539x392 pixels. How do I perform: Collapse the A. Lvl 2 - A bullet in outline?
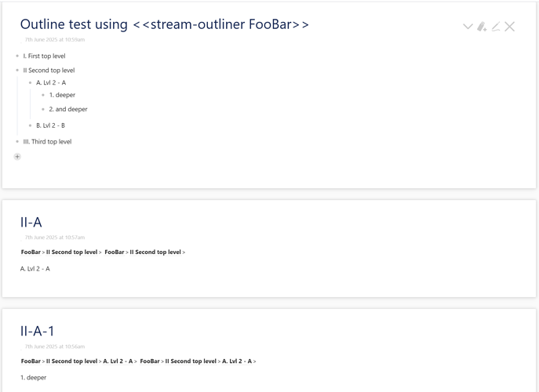pos(31,82)
